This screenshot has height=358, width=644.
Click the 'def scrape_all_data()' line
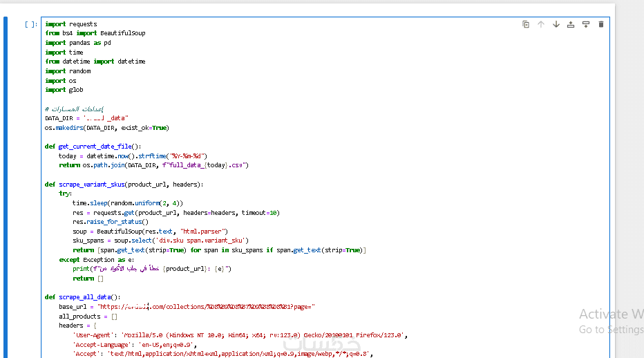[82, 297]
